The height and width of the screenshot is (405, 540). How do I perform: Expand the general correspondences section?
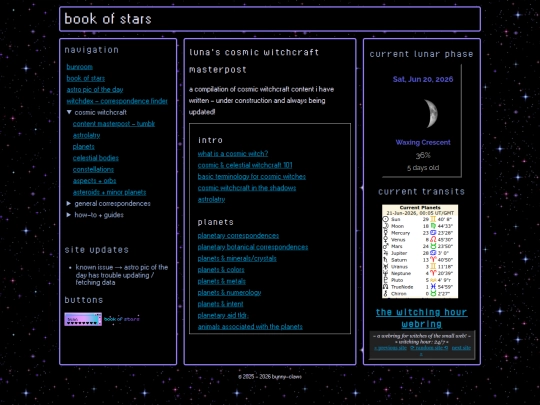(x=108, y=204)
